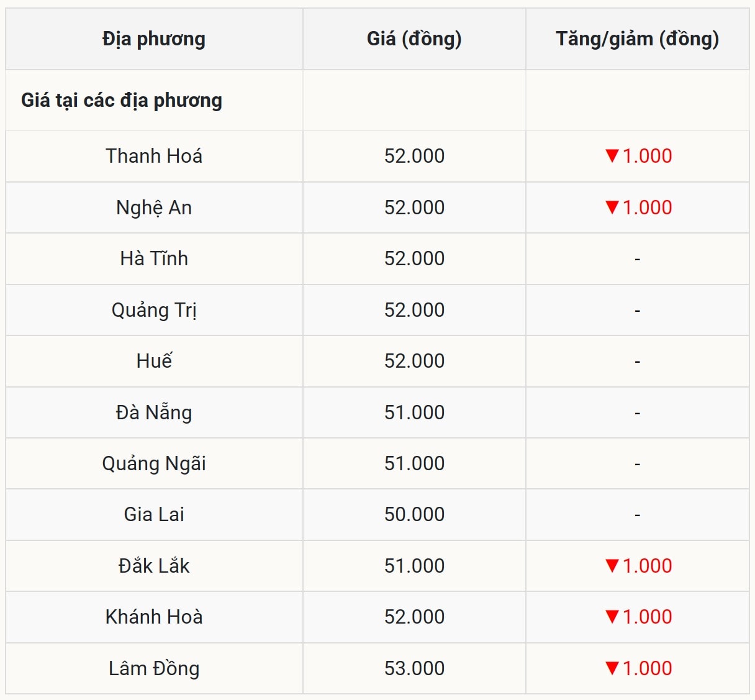
Task: Click the Quảng Ngãi location name
Action: pos(154,463)
